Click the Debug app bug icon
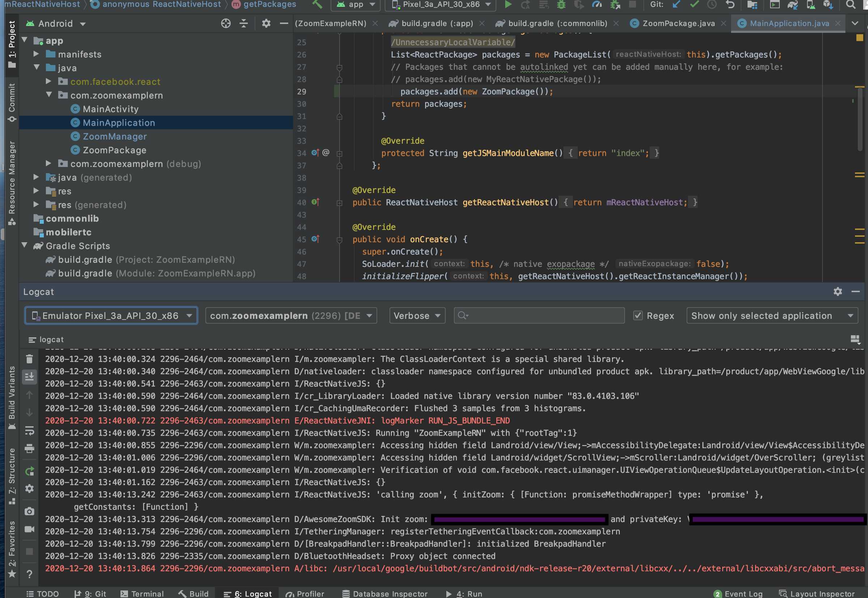The width and height of the screenshot is (868, 598). pos(561,4)
